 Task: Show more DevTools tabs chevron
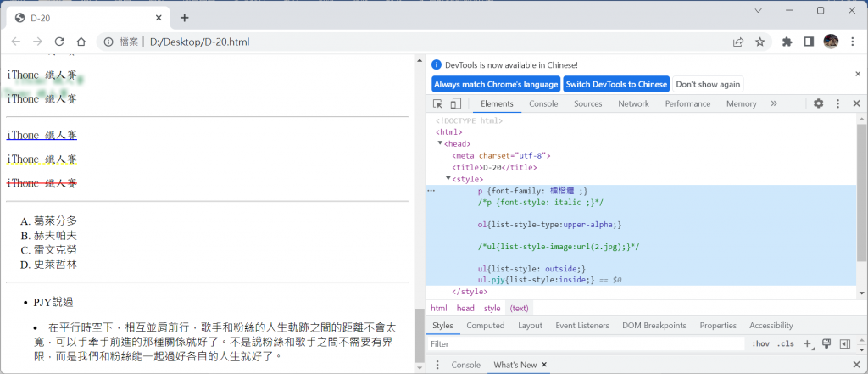point(774,103)
